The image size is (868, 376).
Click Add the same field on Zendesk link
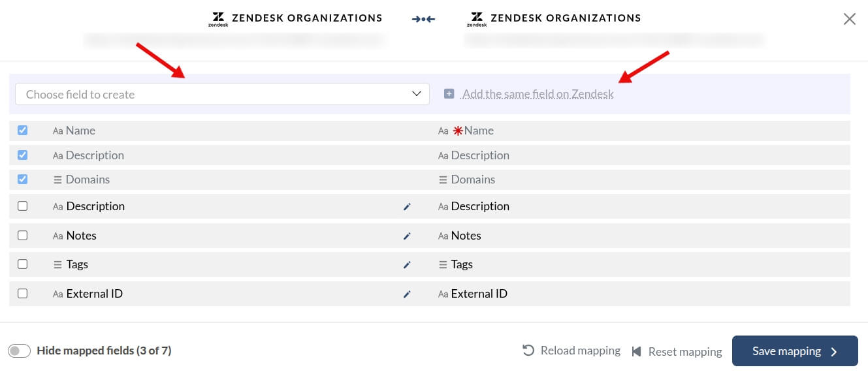[x=538, y=94]
